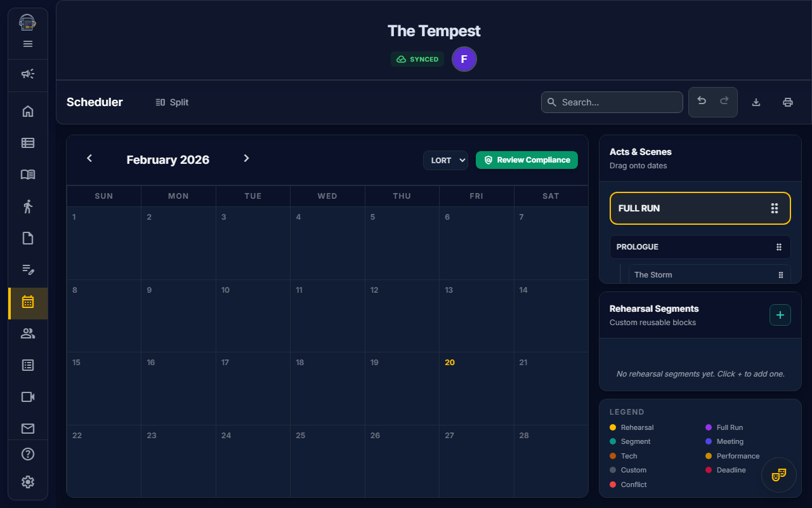
Task: Open the LORT dropdown selector
Action: (445, 160)
